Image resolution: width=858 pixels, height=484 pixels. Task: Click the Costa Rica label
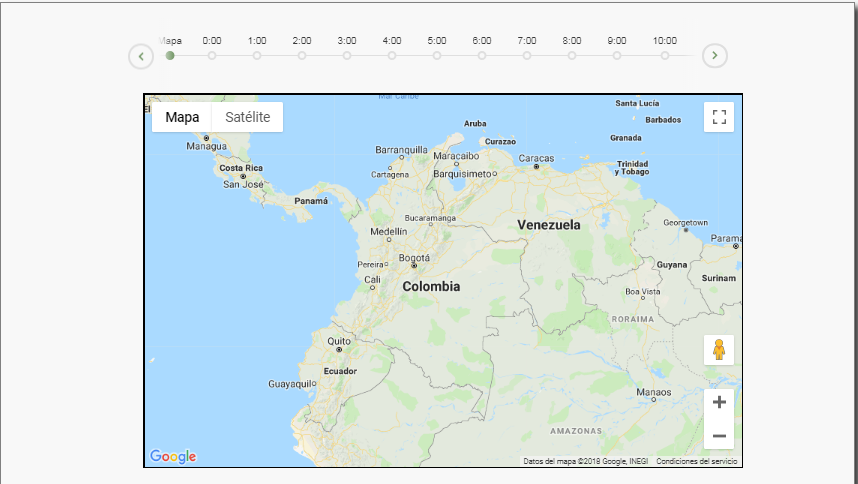pos(241,168)
